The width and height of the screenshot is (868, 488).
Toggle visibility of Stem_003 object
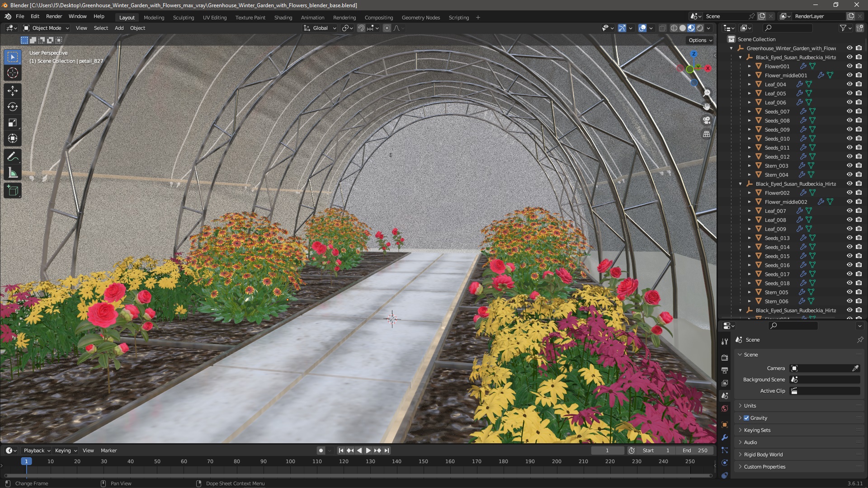pos(849,166)
